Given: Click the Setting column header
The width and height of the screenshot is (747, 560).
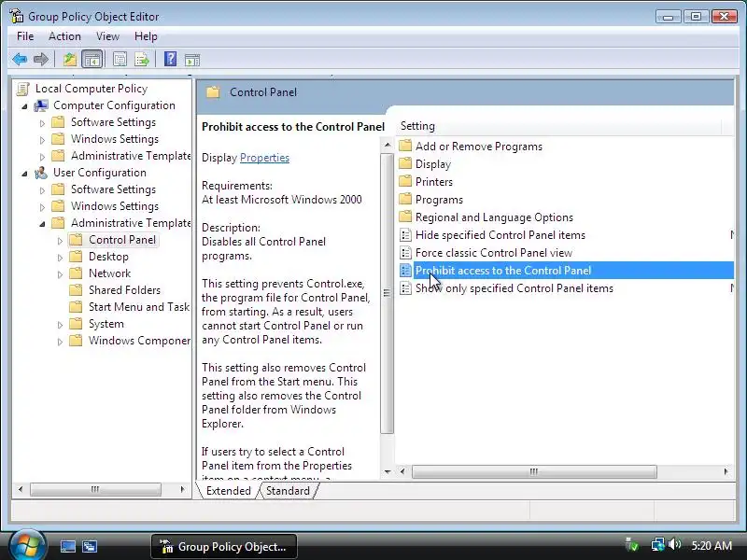Looking at the screenshot, I should click(560, 126).
